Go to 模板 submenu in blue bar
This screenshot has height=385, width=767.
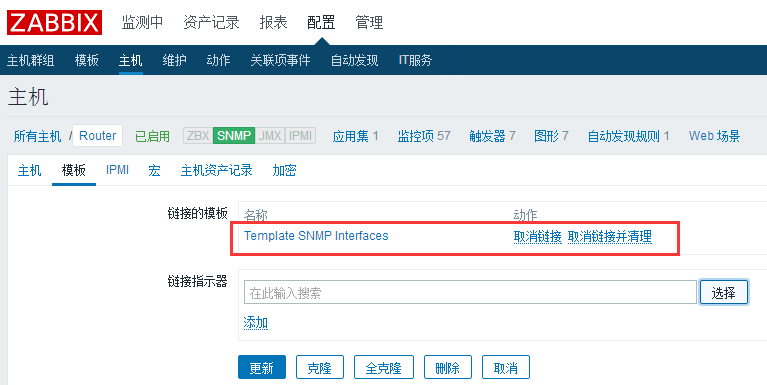point(87,60)
